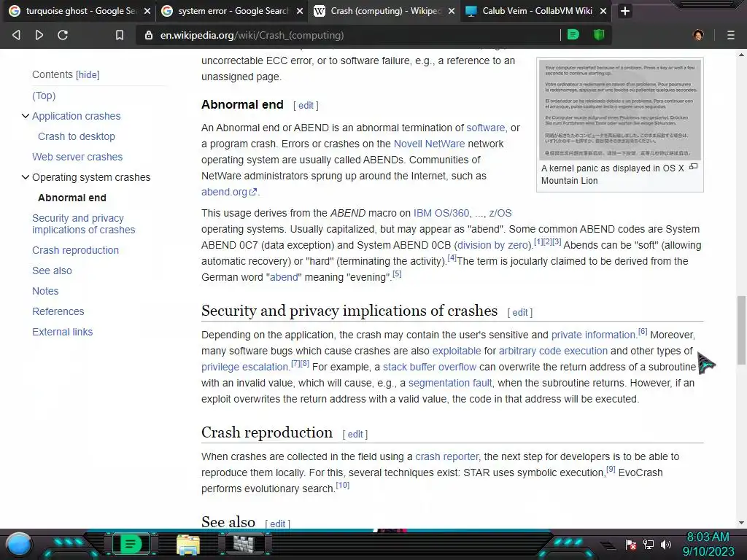
Task: Open footnote reference [6]
Action: click(643, 332)
